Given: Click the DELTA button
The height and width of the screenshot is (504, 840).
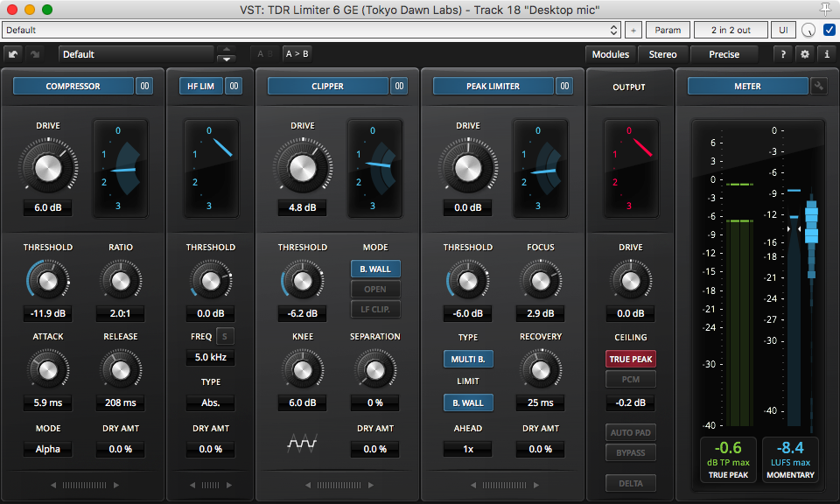Looking at the screenshot, I should tap(631, 483).
